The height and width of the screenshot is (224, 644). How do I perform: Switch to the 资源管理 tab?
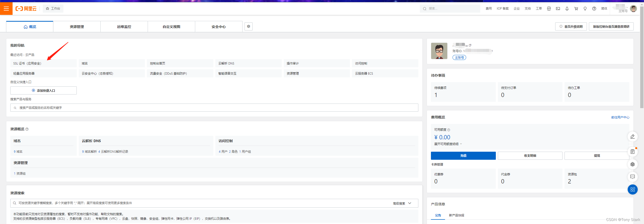coord(77,27)
